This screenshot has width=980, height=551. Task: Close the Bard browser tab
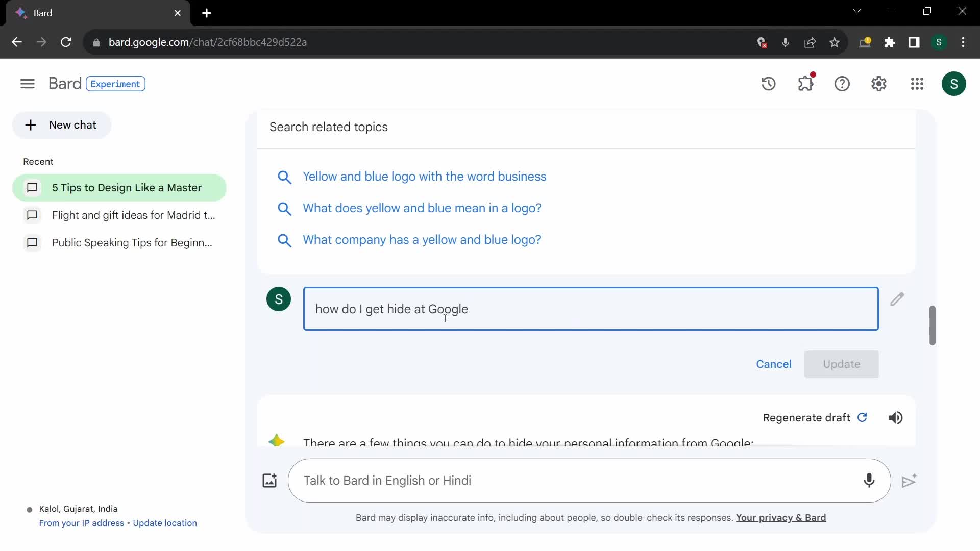tap(178, 13)
